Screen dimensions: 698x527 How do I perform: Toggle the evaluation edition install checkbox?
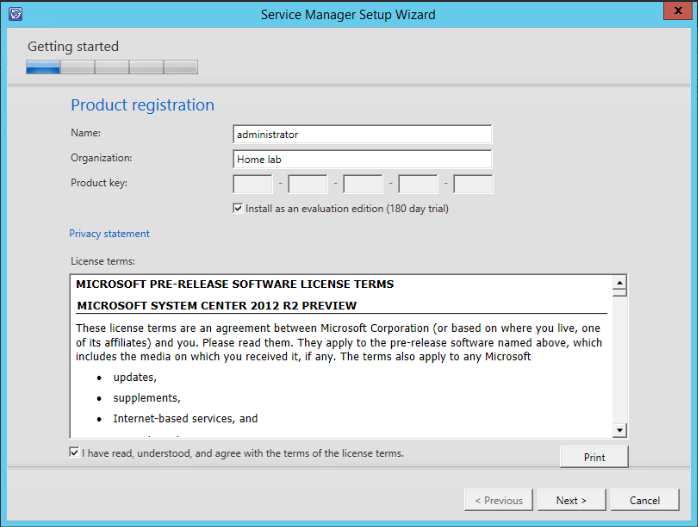[x=237, y=208]
